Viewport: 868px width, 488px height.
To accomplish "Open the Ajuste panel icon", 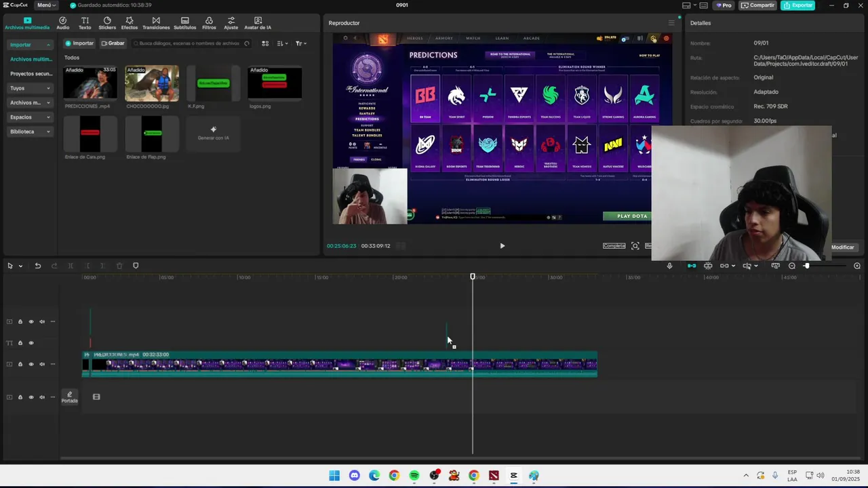I will tap(231, 23).
